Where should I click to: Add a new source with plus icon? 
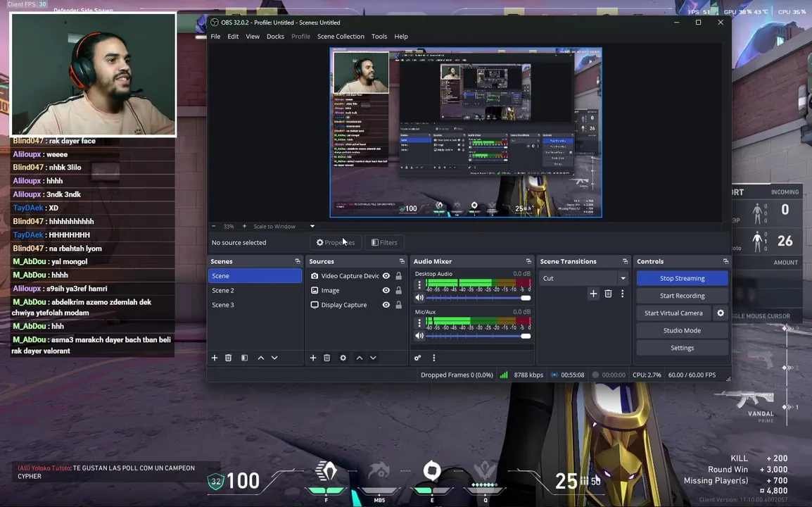(x=313, y=358)
